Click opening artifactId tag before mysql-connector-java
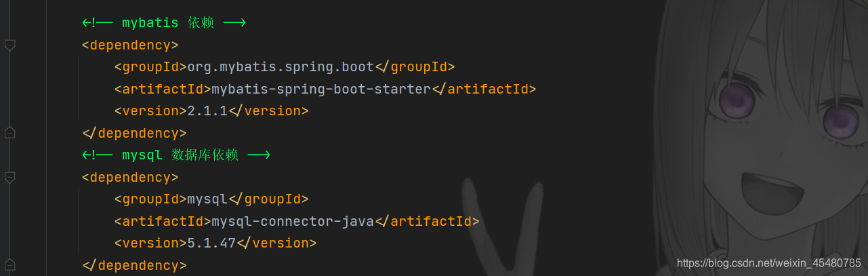The height and width of the screenshot is (276, 868). (x=163, y=221)
